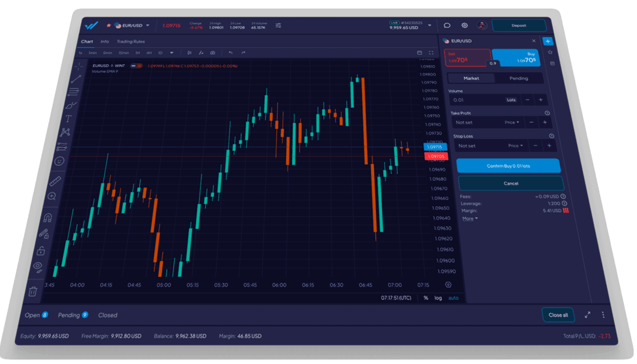Click the platform logo
The image size is (637, 364).
pos(91,25)
